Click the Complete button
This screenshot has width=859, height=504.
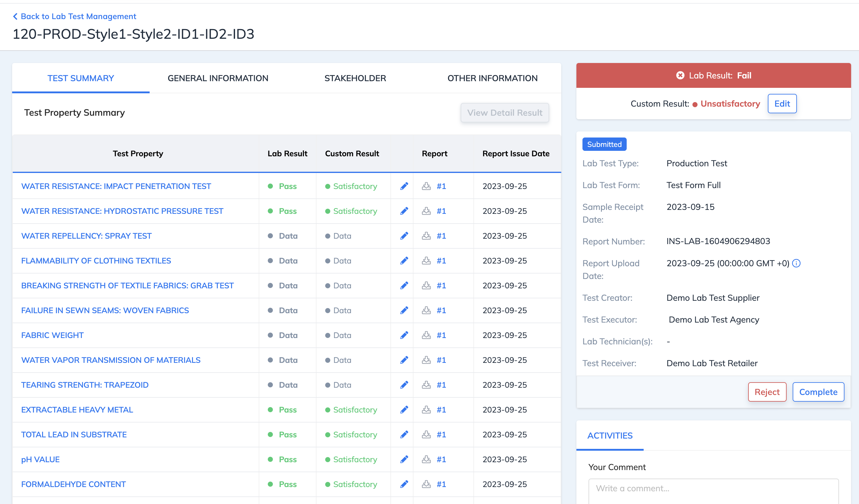pyautogui.click(x=818, y=392)
